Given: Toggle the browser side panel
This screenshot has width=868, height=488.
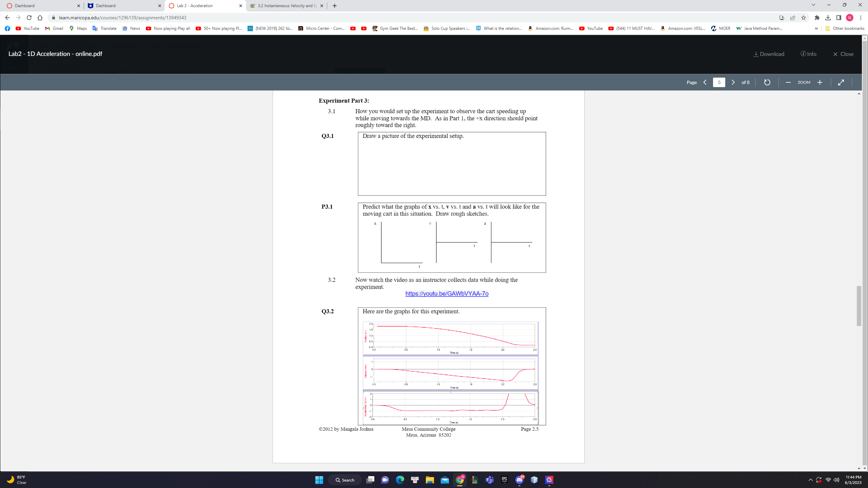Looking at the screenshot, I should tap(839, 18).
